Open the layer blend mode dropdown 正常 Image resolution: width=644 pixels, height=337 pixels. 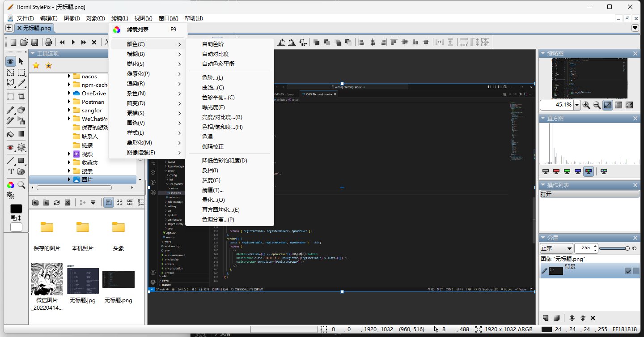(556, 248)
